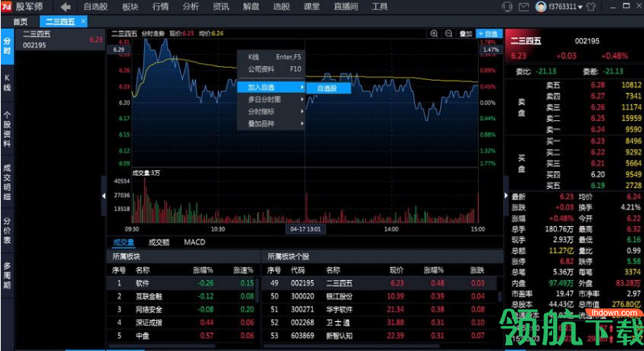Select stock row 002268 卫士通
The width and height of the screenshot is (644, 351).
[379, 323]
